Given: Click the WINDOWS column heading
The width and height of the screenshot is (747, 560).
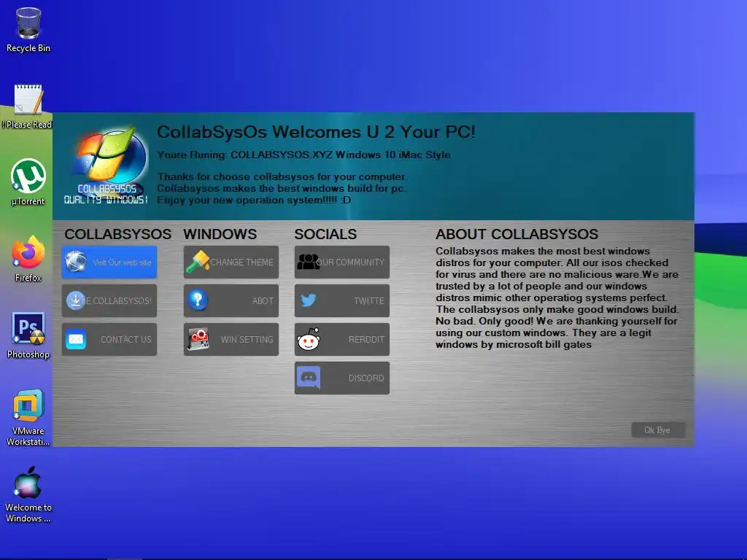Looking at the screenshot, I should coord(220,234).
